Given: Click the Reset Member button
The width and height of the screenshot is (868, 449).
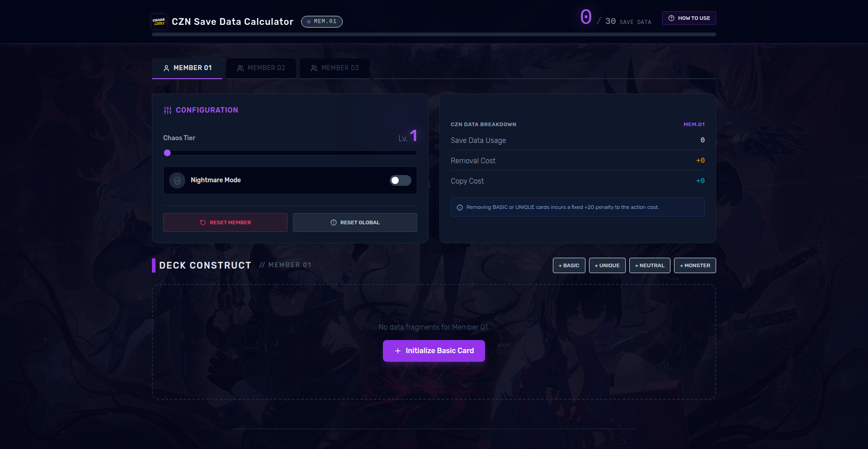Looking at the screenshot, I should click(x=225, y=222).
